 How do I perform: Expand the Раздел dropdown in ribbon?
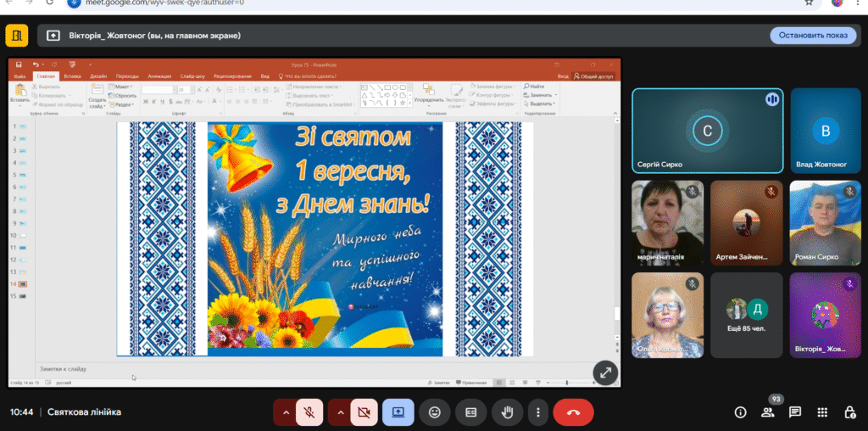[124, 104]
